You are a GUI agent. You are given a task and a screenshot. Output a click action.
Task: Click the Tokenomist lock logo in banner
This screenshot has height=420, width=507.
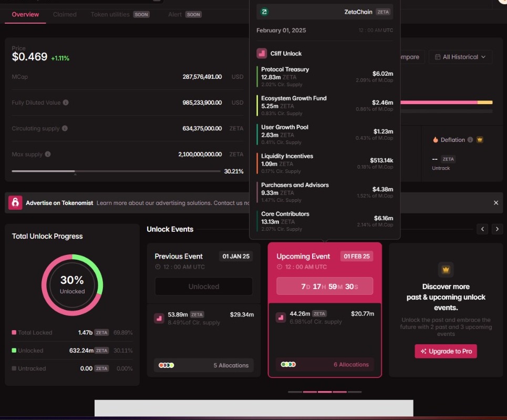tap(15, 202)
